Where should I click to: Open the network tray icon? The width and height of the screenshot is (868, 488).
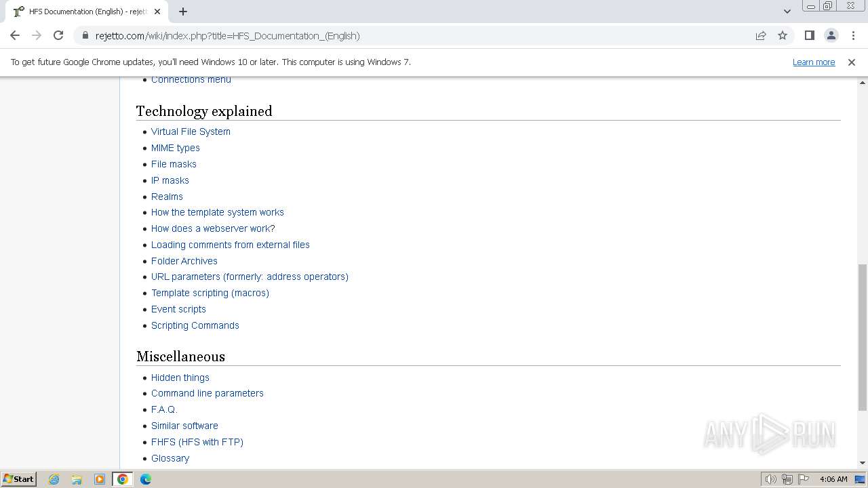787,479
